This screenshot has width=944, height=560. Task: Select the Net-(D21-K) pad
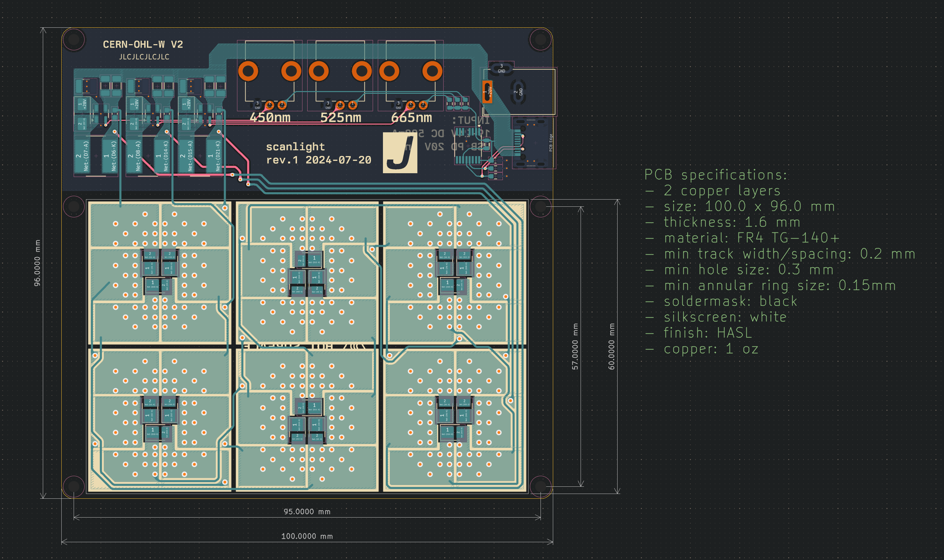point(214,155)
